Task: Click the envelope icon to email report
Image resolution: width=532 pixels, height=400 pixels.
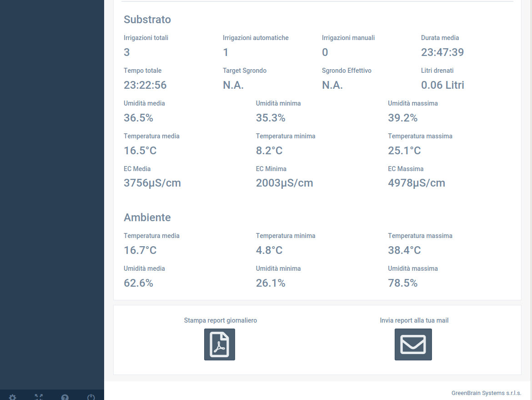Action: pos(413,344)
